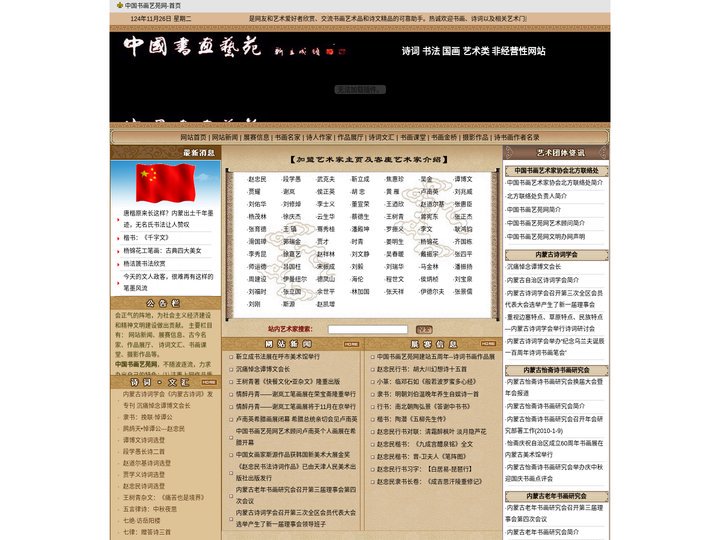Click the blocked plugin placeholder in banner
Image resolution: width=720 pixels, height=540 pixels.
click(x=360, y=90)
